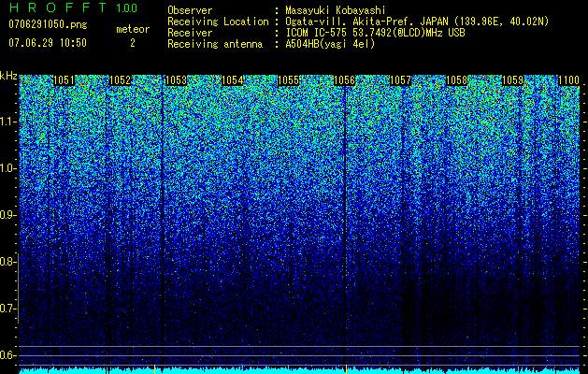588x374 pixels.
Task: Click the kHz axis unit label
Action: point(8,76)
